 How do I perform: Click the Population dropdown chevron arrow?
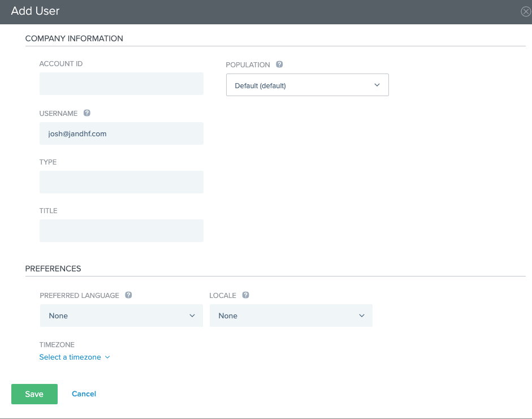[x=377, y=84]
